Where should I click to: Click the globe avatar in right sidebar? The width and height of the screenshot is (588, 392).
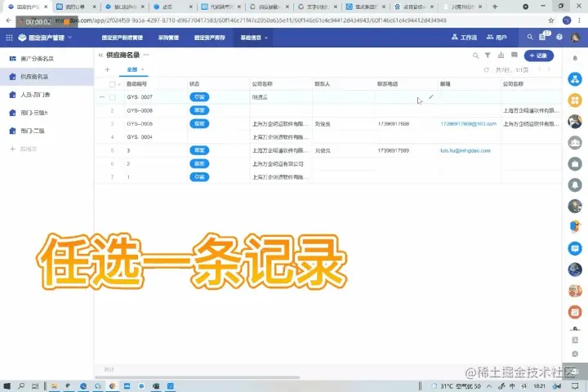(x=574, y=269)
